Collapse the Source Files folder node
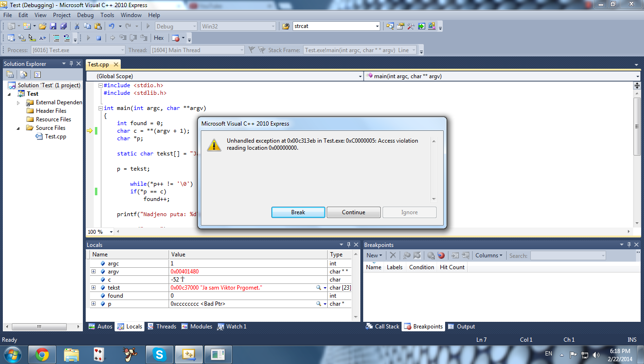Image resolution: width=644 pixels, height=364 pixels. pos(18,128)
